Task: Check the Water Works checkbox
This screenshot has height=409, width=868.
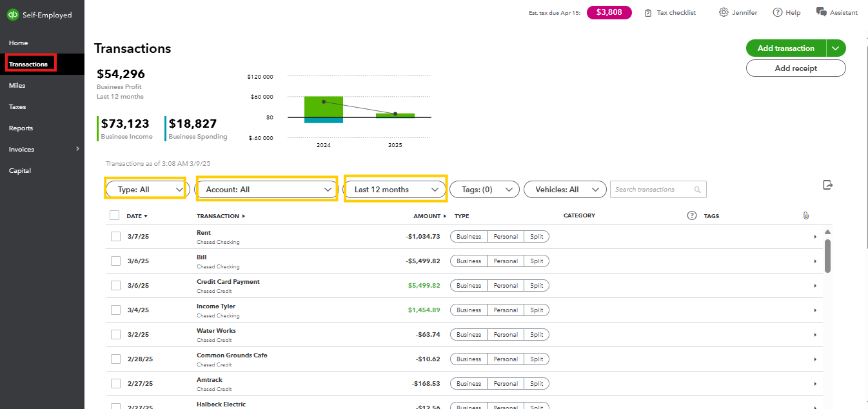Action: click(x=115, y=335)
